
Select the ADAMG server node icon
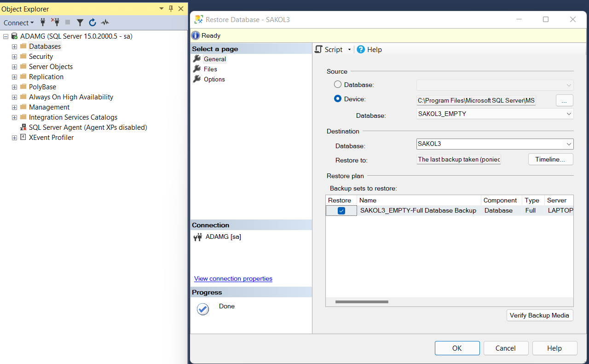(14, 36)
